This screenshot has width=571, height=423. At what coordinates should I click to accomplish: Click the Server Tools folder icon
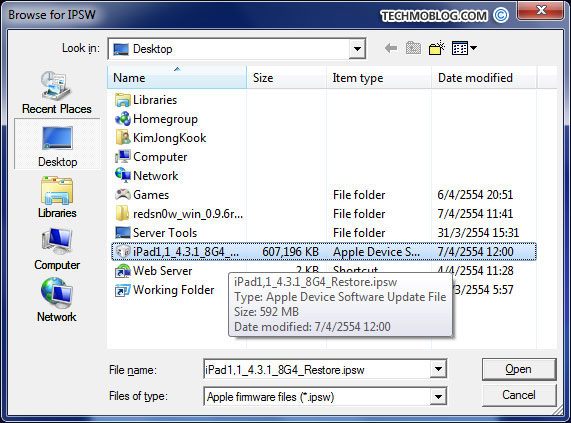coord(123,232)
